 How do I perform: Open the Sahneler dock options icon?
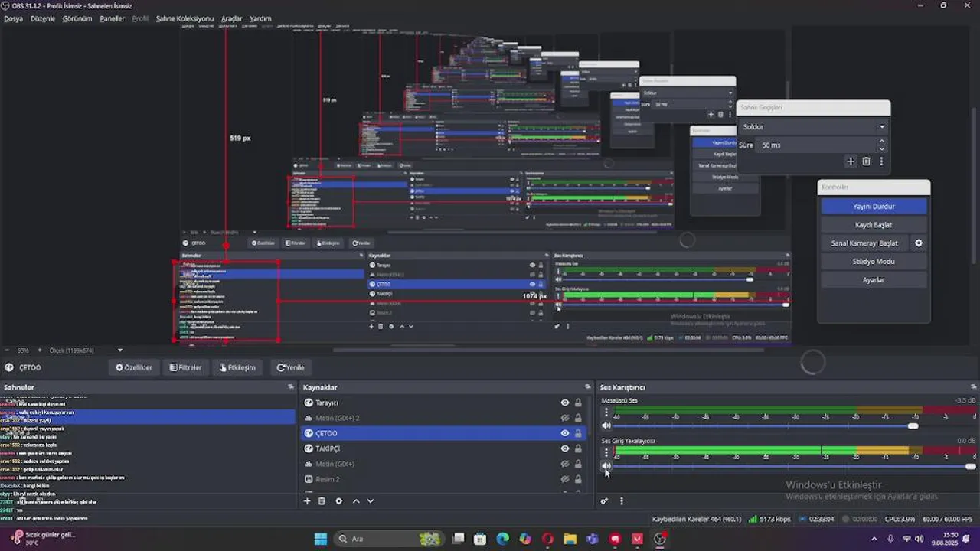click(x=291, y=387)
